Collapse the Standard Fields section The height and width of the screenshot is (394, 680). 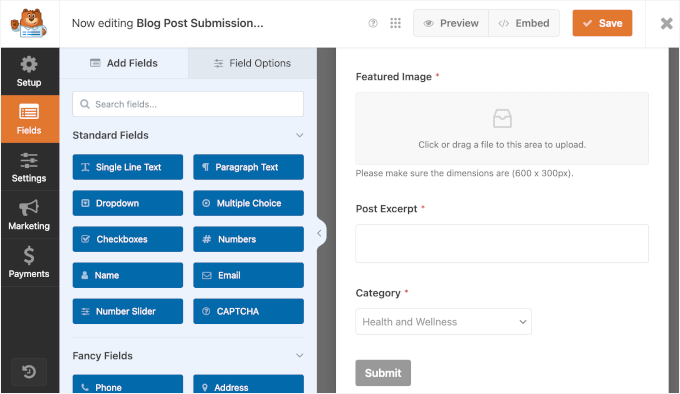click(299, 135)
